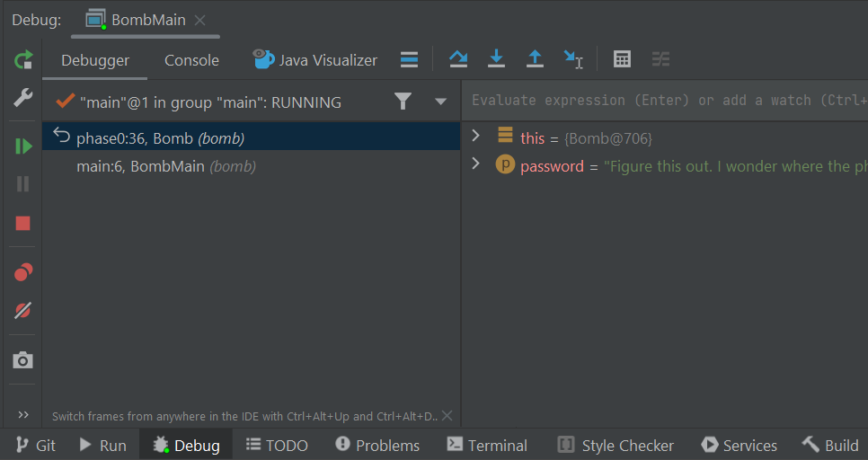Switch to the Console tab
This screenshot has height=460, width=868.
(191, 60)
